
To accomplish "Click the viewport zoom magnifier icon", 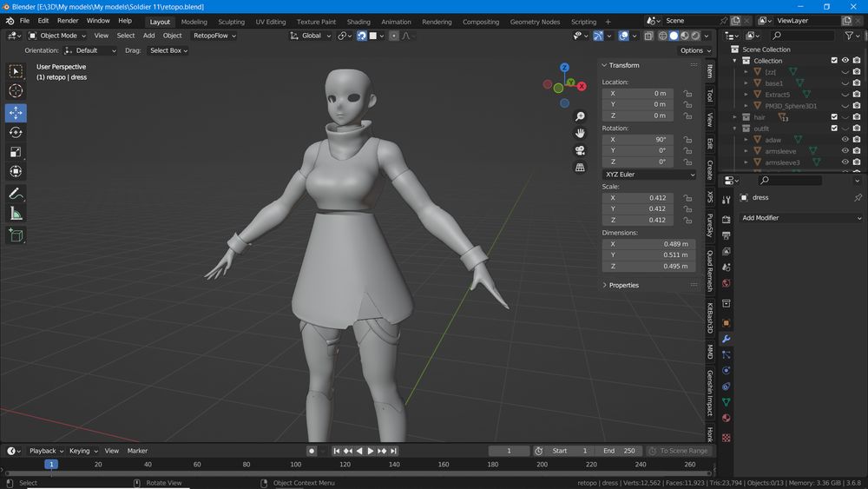I will 580,116.
